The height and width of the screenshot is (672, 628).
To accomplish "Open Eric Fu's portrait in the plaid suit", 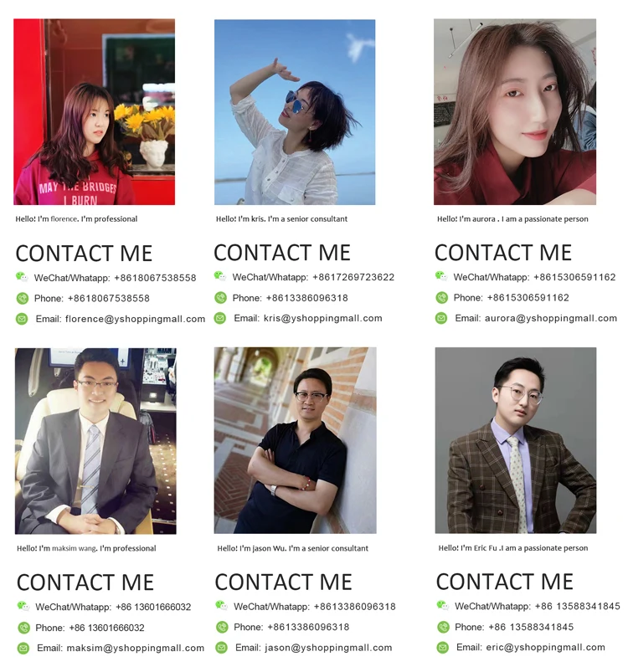I will point(516,440).
